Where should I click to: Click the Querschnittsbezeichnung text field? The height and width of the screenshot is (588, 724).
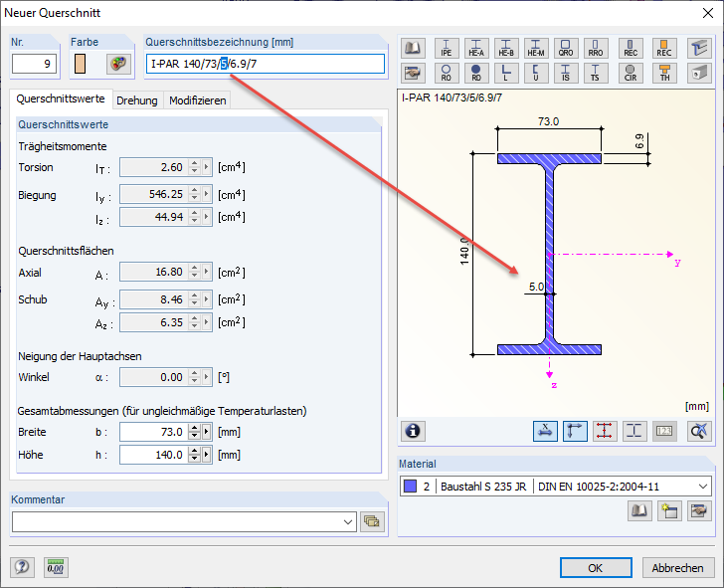pyautogui.click(x=265, y=64)
